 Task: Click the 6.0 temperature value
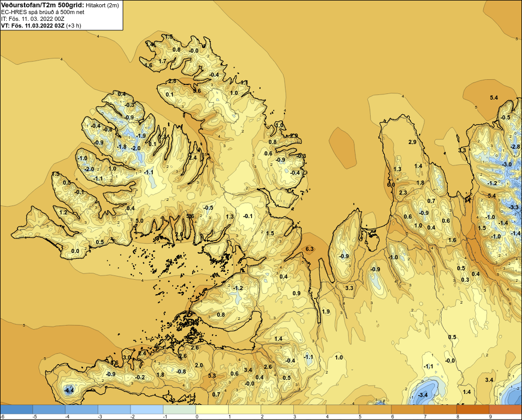(x=391, y=185)
